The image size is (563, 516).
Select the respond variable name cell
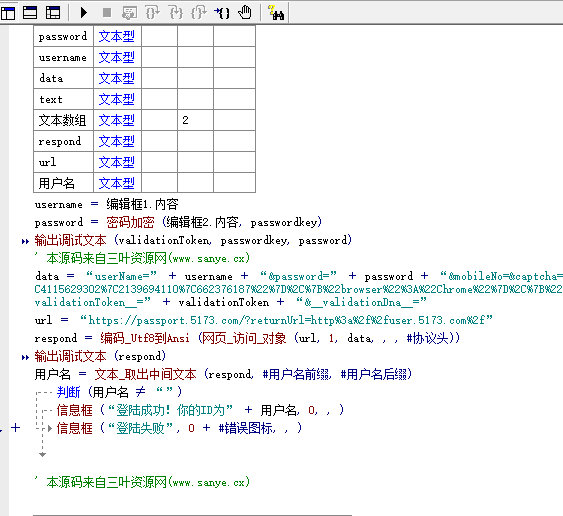coord(64,141)
